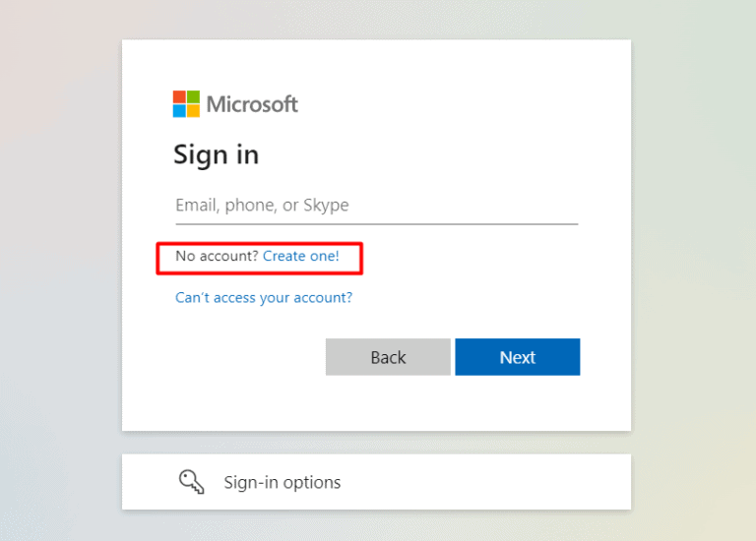The width and height of the screenshot is (756, 541).
Task: Click the yellow square of Microsoft logo
Action: 193,110
